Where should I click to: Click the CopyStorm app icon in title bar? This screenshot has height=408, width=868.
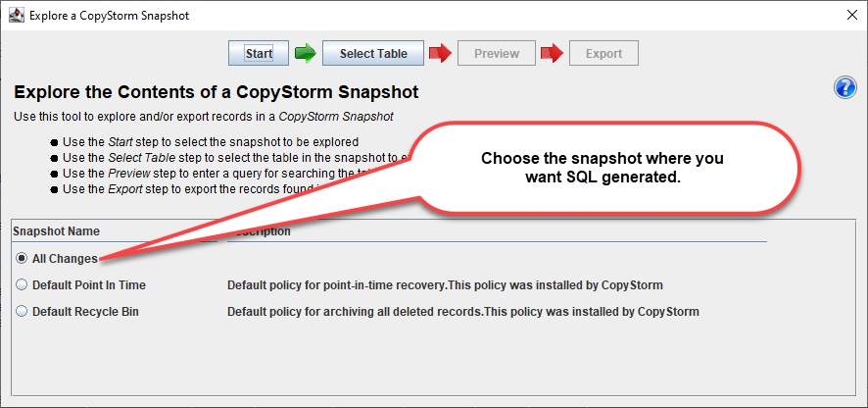coord(17,15)
